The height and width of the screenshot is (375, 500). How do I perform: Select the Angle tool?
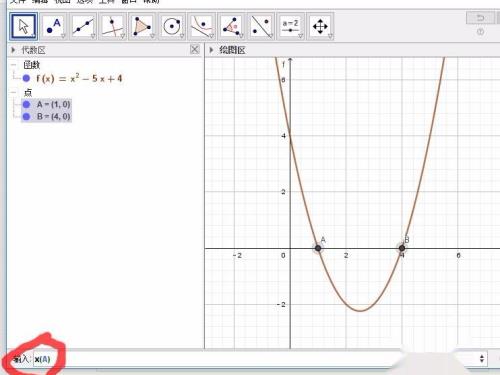pyautogui.click(x=231, y=26)
